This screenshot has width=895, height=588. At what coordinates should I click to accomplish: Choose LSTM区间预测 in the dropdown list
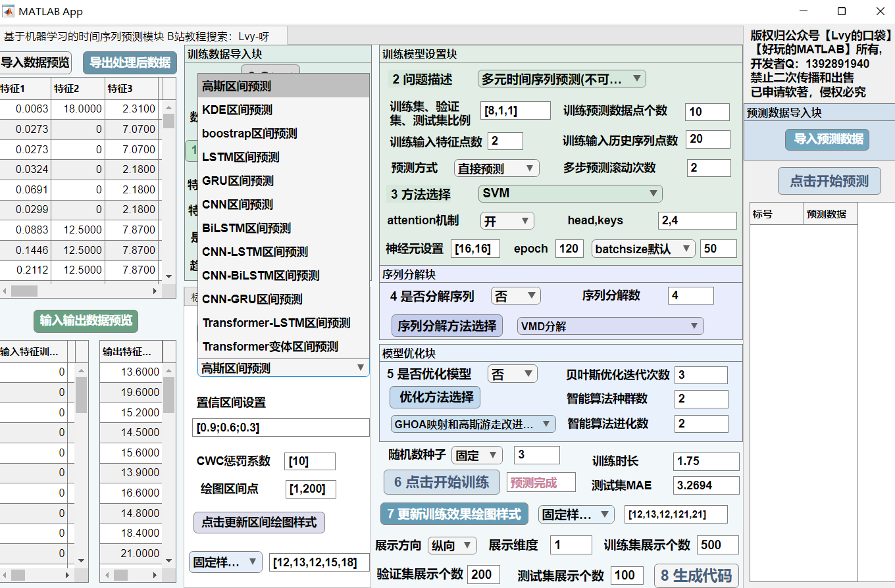[240, 157]
